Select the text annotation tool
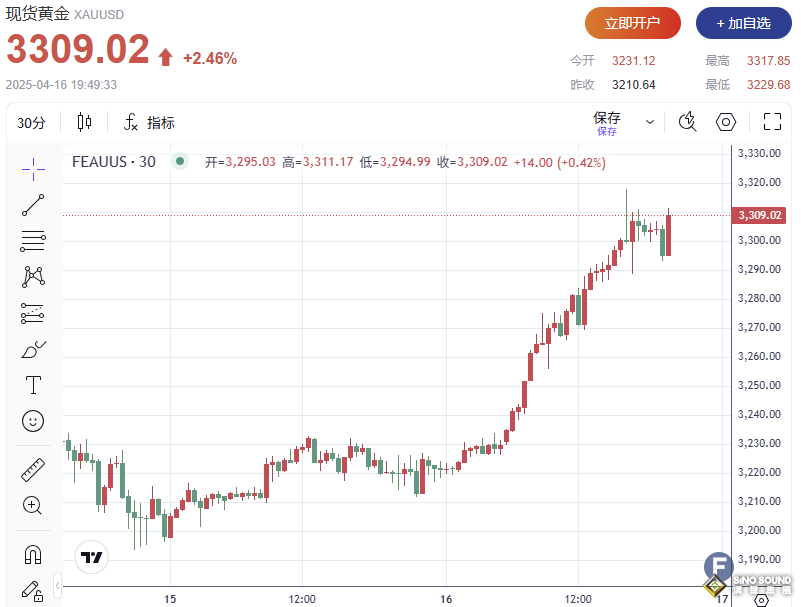This screenshot has width=801, height=607. coord(33,384)
